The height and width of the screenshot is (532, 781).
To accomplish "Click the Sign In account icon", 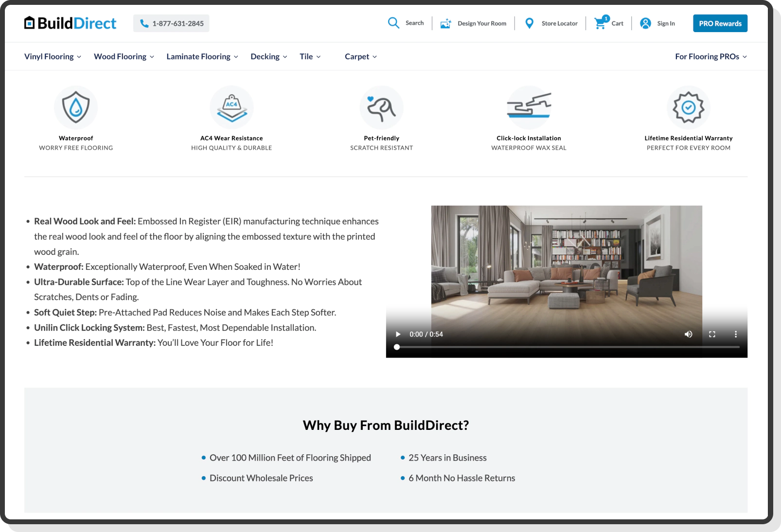I will pyautogui.click(x=645, y=23).
